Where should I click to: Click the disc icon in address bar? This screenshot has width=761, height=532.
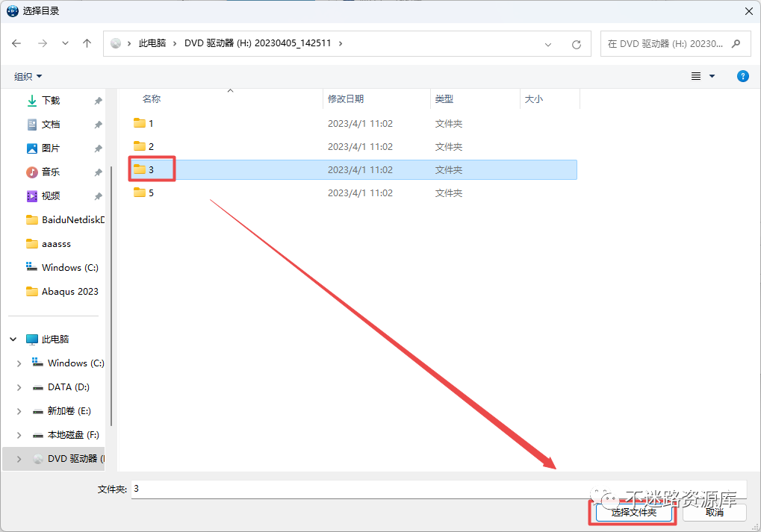click(116, 43)
